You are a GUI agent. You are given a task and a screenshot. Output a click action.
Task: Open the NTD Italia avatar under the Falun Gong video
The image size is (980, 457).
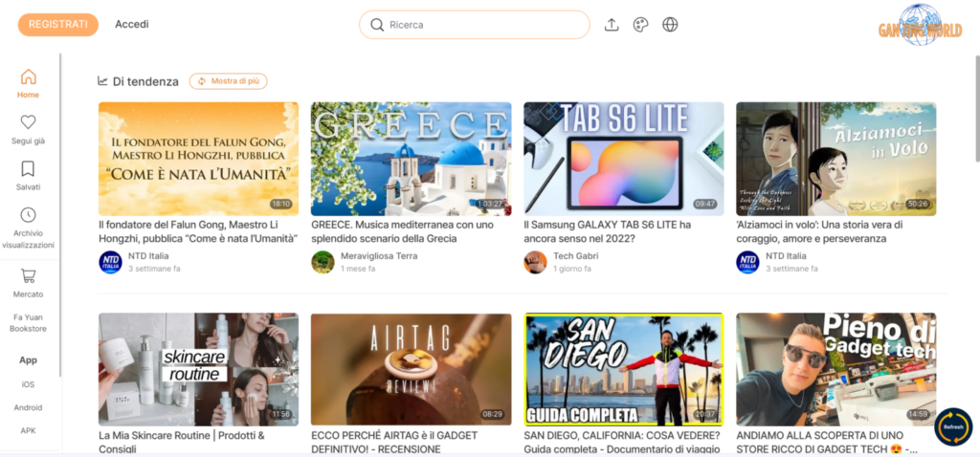click(x=110, y=262)
